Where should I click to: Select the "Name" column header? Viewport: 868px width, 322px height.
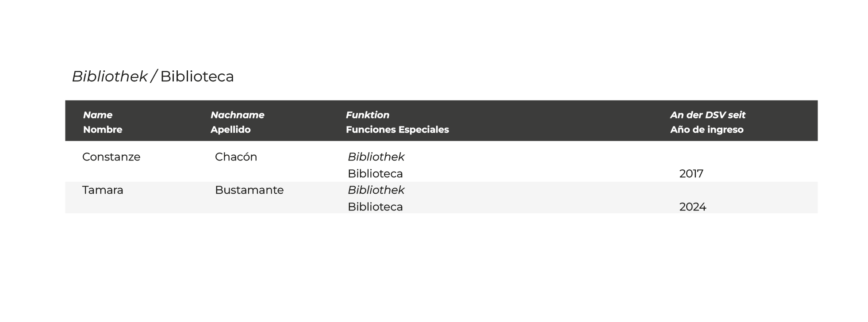(x=98, y=115)
